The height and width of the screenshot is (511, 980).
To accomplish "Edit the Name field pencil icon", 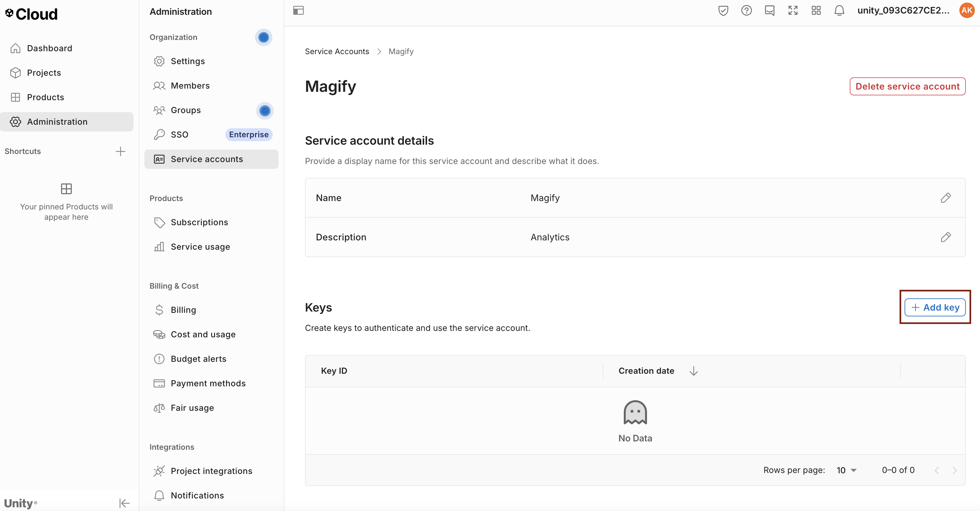I will tap(946, 198).
